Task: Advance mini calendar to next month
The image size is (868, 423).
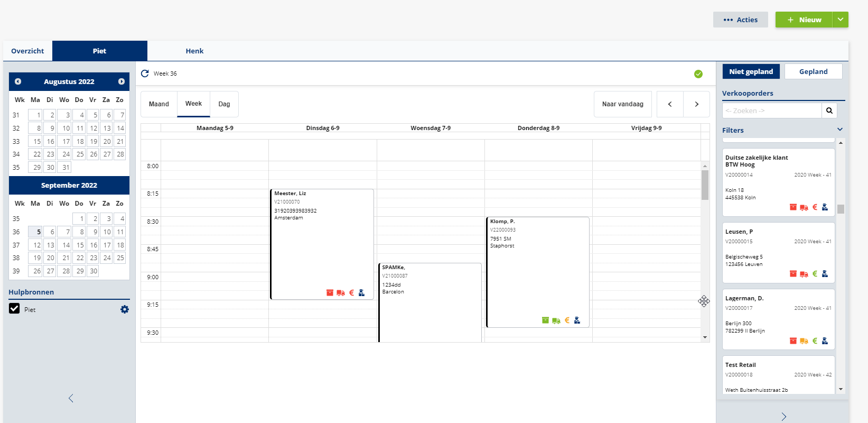Action: 122,81
